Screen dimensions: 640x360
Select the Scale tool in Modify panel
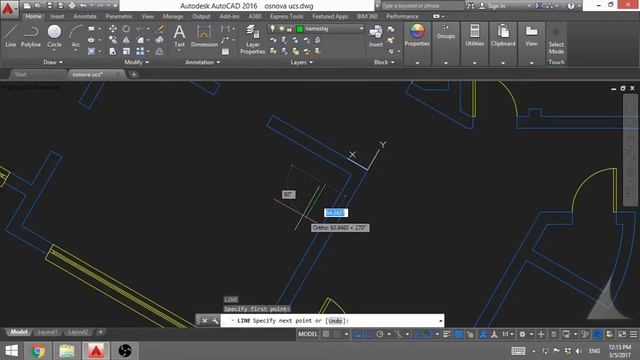coord(127,51)
